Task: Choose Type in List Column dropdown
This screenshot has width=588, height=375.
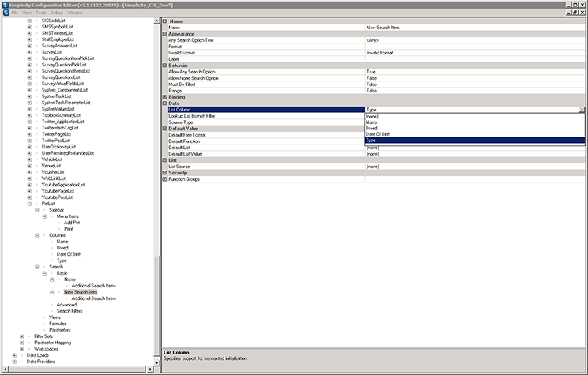Action: click(x=475, y=140)
